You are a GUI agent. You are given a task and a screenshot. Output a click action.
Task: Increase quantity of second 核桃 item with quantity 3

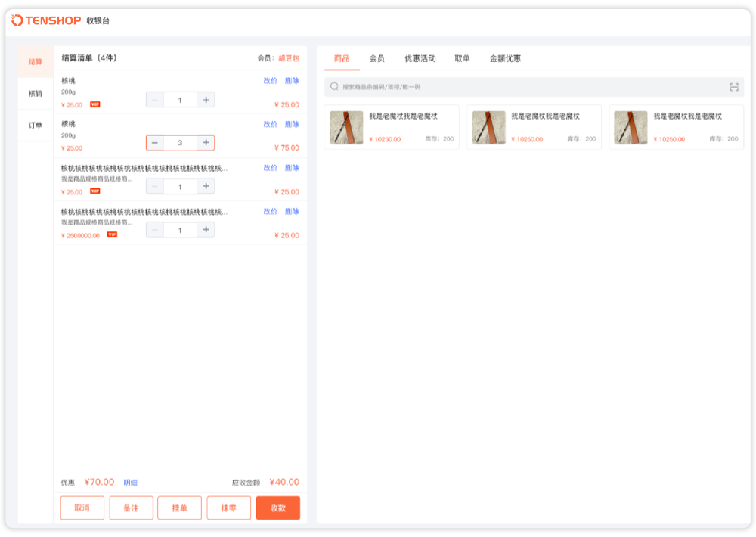pyautogui.click(x=206, y=143)
